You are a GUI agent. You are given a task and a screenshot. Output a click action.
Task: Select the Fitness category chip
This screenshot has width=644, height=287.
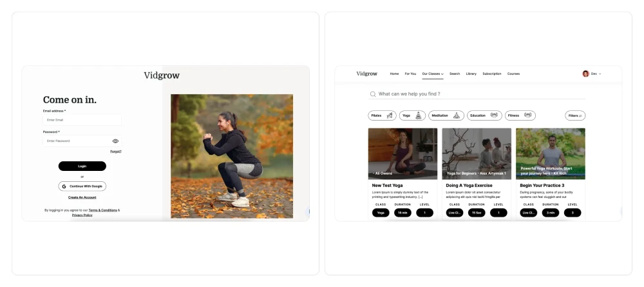520,115
